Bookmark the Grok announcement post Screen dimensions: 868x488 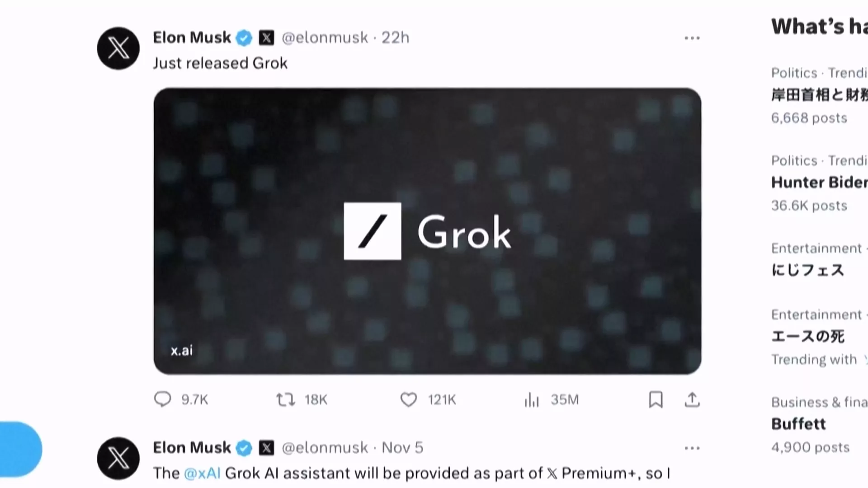[x=656, y=399]
